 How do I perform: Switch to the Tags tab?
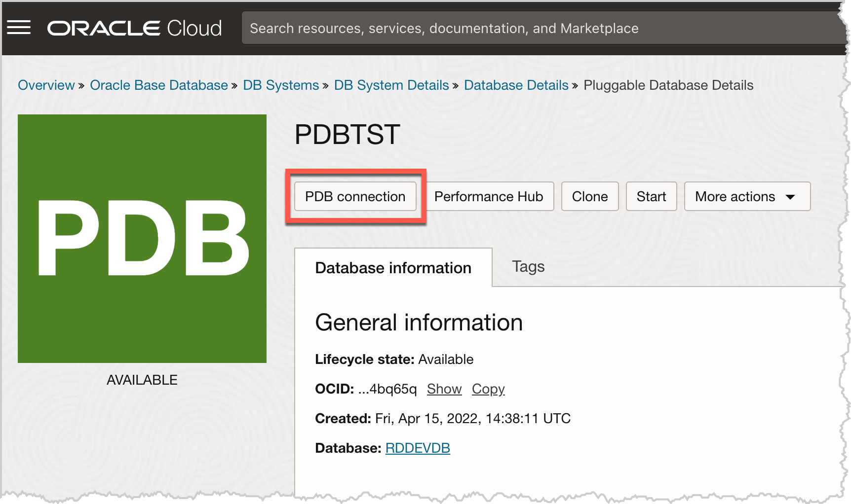click(x=528, y=267)
